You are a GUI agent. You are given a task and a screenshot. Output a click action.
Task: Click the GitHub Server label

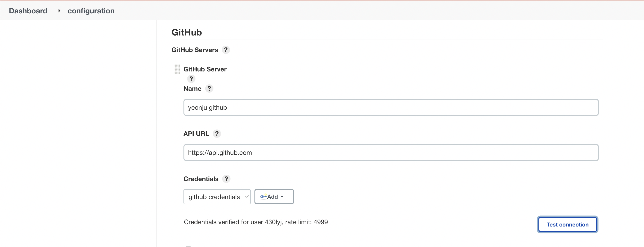[x=205, y=69]
